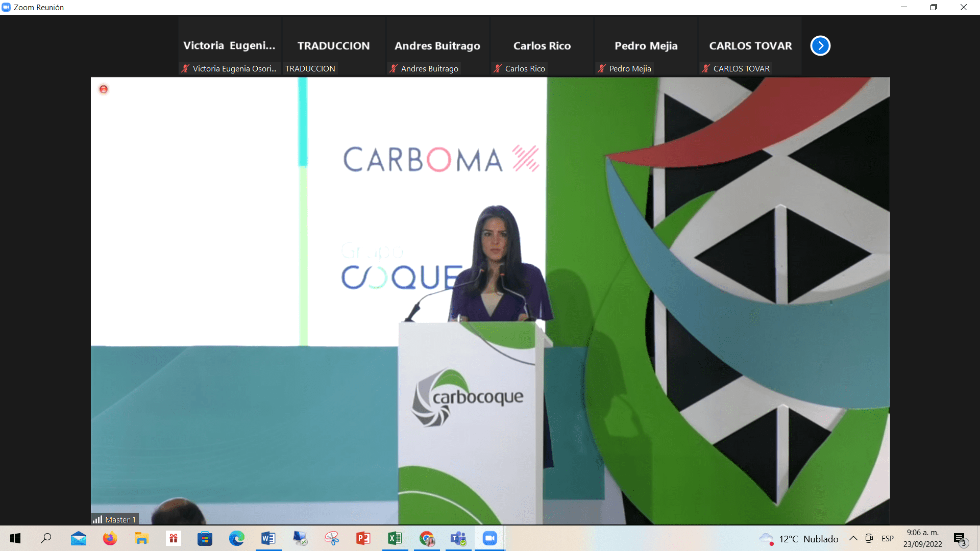Open PowerPoint from the taskbar
Screen dimensions: 980x551
click(x=363, y=538)
